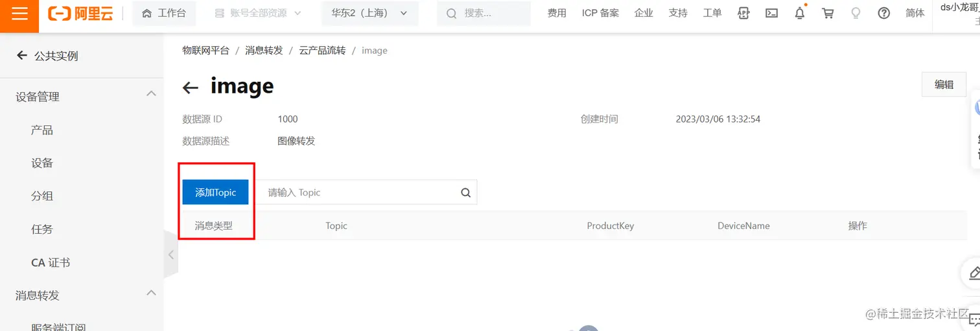Screen dimensions: 980x331
Task: Expand the 华东2（上海） region dropdown
Action: tap(370, 13)
